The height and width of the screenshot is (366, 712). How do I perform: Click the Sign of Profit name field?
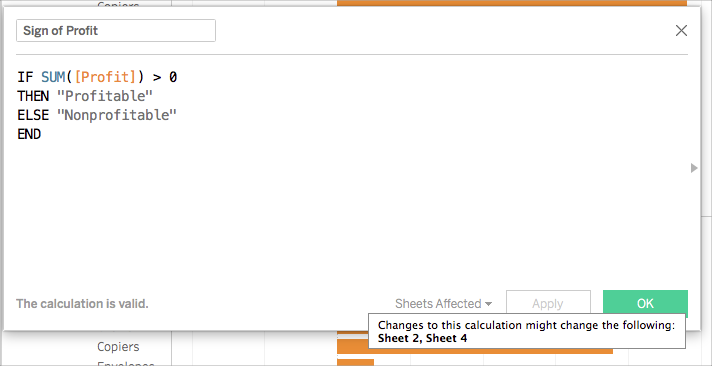click(116, 30)
